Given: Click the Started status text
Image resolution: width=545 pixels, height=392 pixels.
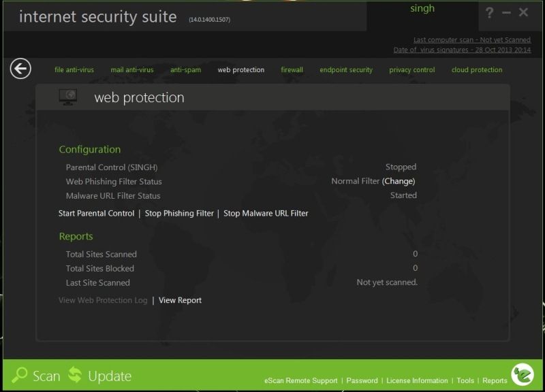Looking at the screenshot, I should (x=403, y=195).
